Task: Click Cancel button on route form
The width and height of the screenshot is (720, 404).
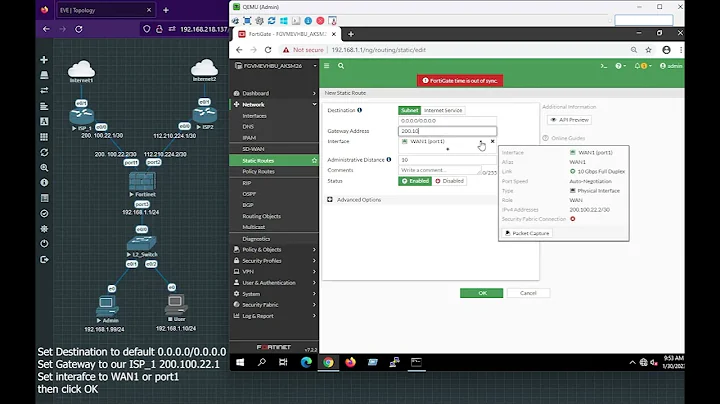Action: tap(528, 293)
